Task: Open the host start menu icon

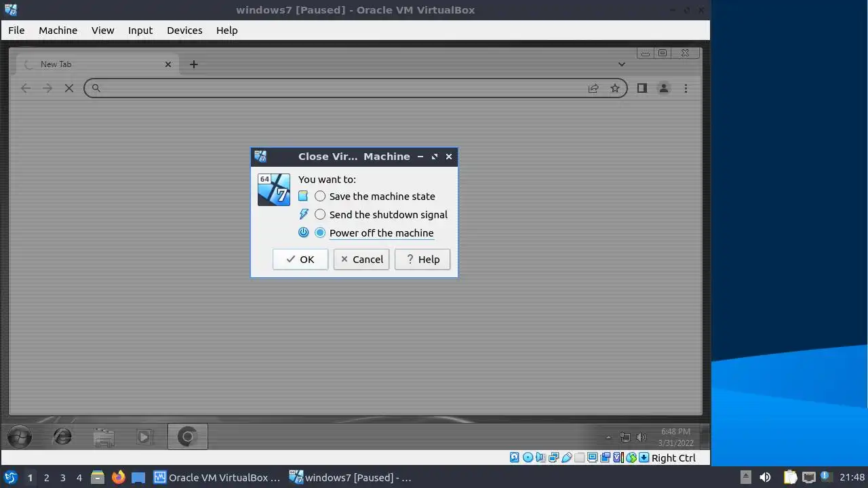Action: pyautogui.click(x=11, y=477)
